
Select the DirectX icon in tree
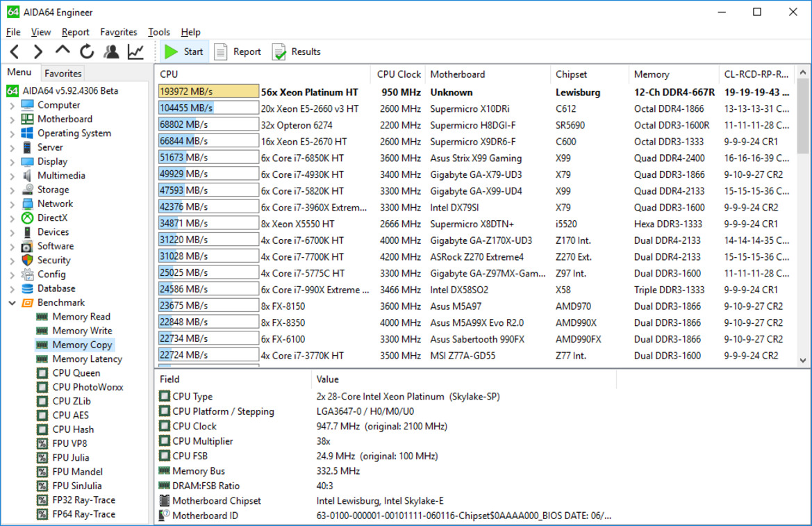(28, 218)
